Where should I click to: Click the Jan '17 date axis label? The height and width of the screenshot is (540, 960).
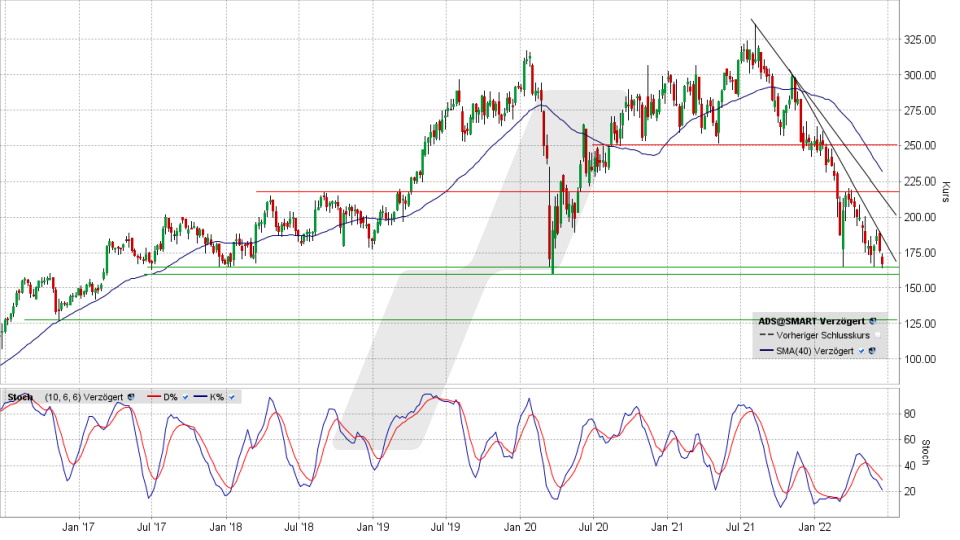coord(79,527)
